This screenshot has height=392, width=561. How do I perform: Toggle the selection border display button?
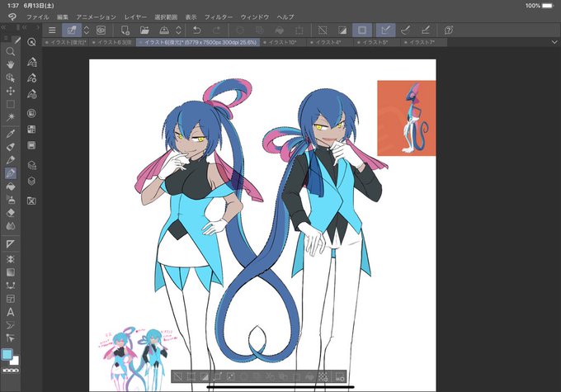(362, 30)
